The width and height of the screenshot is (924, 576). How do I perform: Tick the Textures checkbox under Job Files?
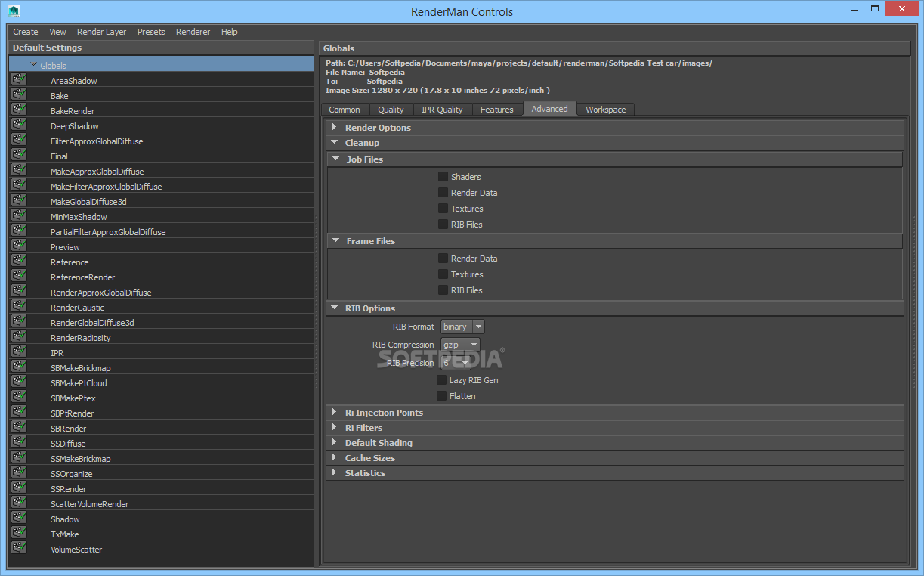(443, 208)
